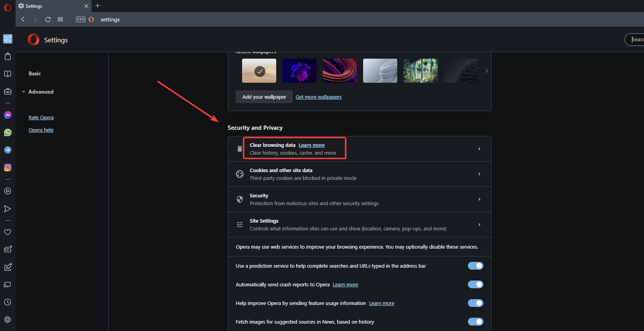Open the open-book sidebar icon

point(8,74)
